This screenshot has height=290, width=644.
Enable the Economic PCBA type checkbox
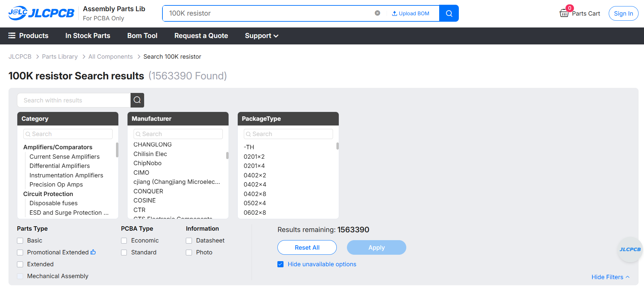click(x=124, y=240)
